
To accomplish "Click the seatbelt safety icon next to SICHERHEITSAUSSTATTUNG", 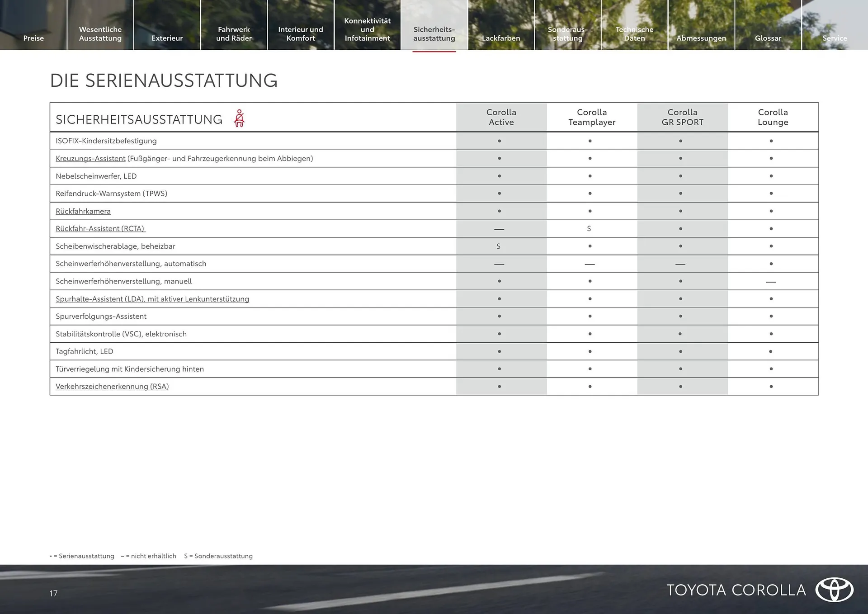I will coord(239,118).
